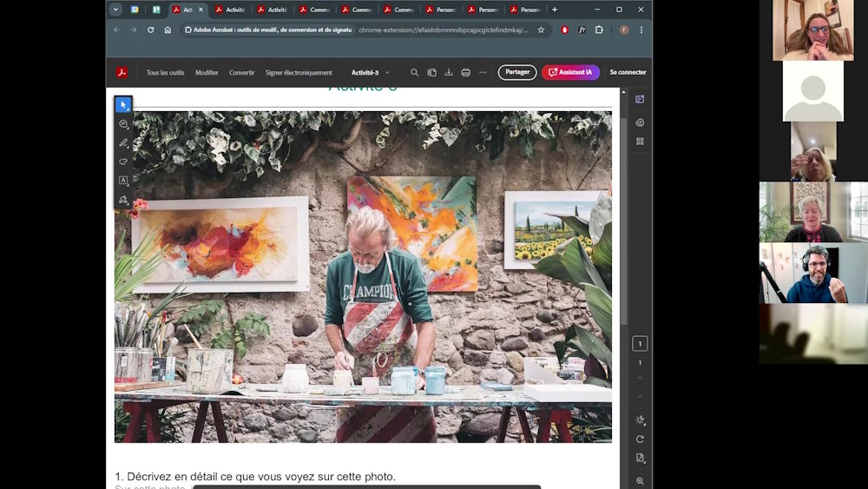868x489 pixels.
Task: Select the blank avatar participant tile
Action: click(x=813, y=91)
